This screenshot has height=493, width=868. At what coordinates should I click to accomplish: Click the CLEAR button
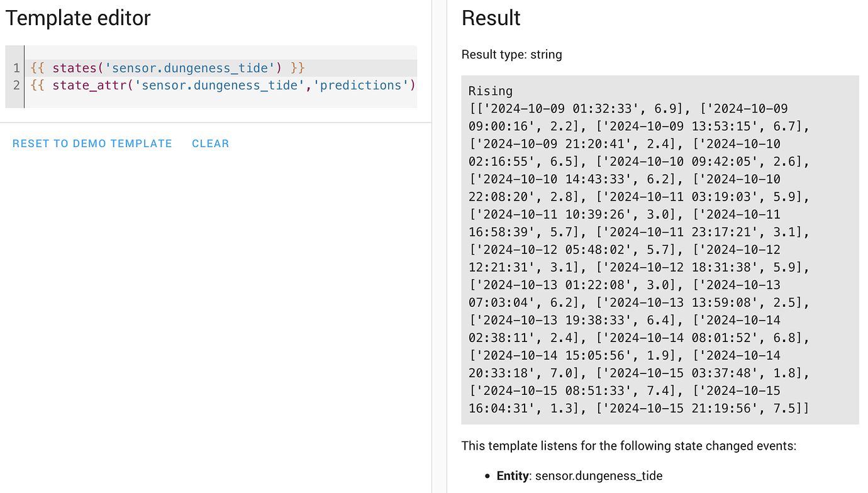pos(211,143)
